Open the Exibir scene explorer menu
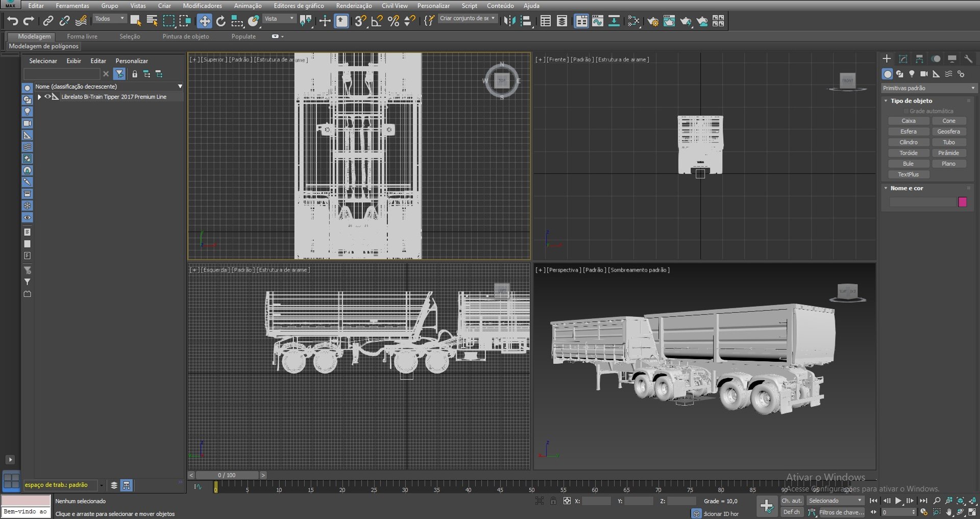Screen dimensions: 980x519 [x=73, y=61]
